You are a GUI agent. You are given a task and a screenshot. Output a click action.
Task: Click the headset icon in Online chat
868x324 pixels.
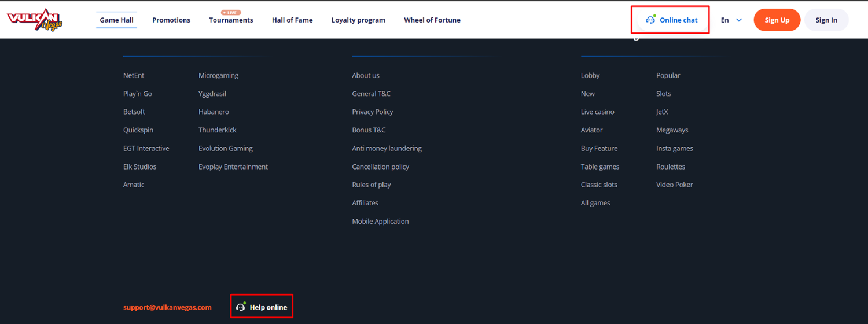pyautogui.click(x=650, y=20)
